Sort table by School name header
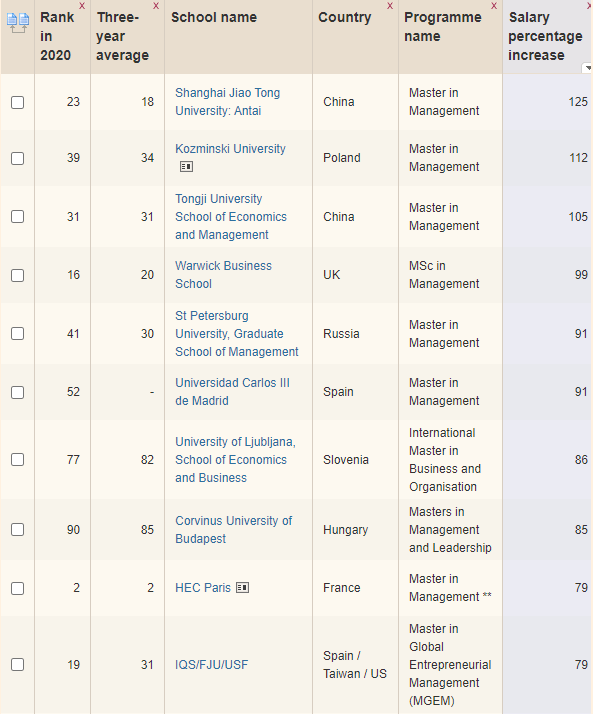The height and width of the screenshot is (714, 593). coord(214,17)
